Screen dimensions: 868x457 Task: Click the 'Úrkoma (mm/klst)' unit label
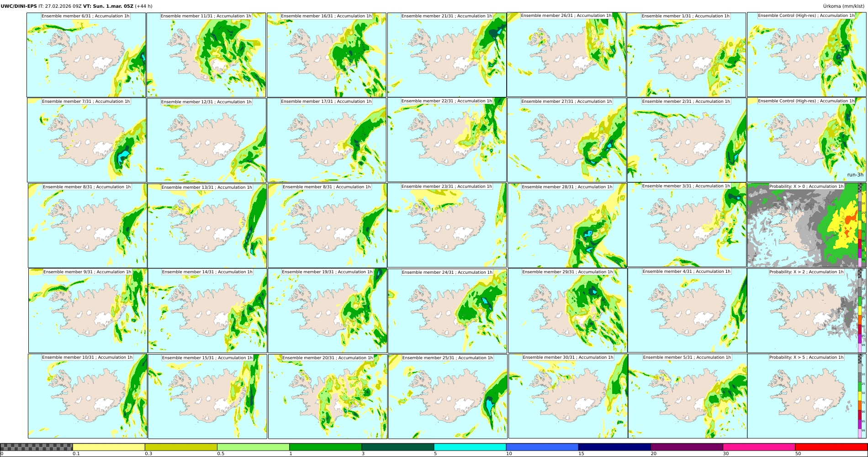[x=843, y=6]
